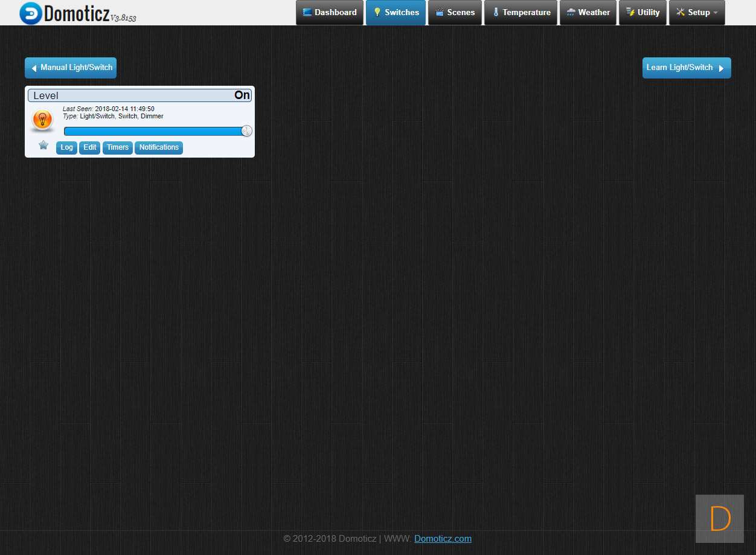Toggle the Level light bulb icon
The height and width of the screenshot is (555, 756).
42,120
